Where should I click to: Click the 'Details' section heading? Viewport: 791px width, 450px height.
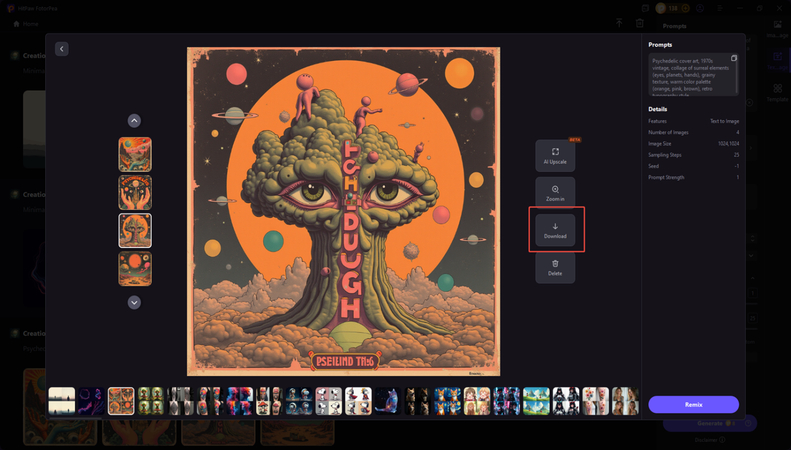click(658, 109)
